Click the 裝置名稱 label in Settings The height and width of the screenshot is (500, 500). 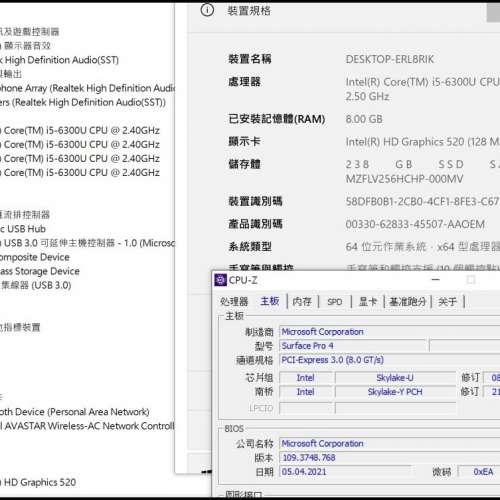(x=250, y=59)
